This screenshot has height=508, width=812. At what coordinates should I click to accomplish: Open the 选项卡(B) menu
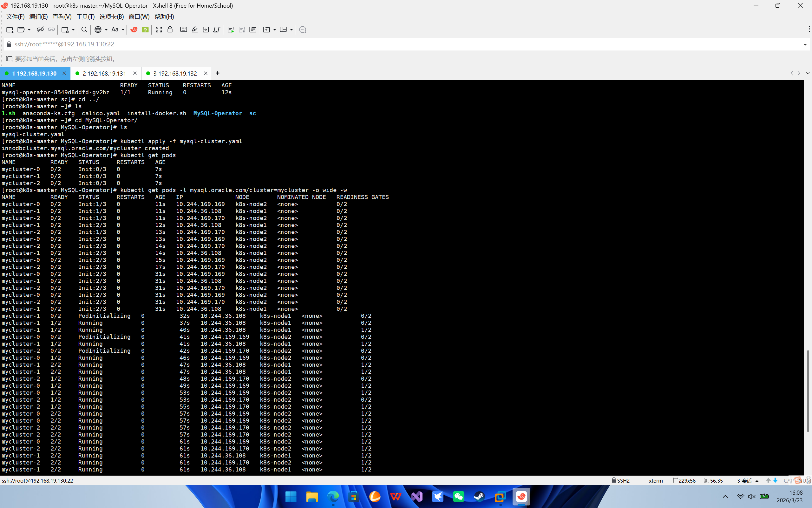coord(112,17)
